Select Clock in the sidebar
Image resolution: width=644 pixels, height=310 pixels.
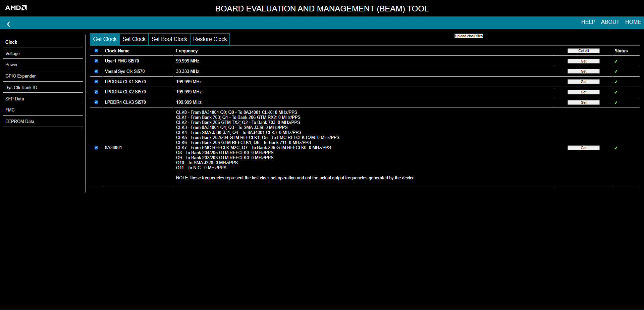pyautogui.click(x=43, y=42)
